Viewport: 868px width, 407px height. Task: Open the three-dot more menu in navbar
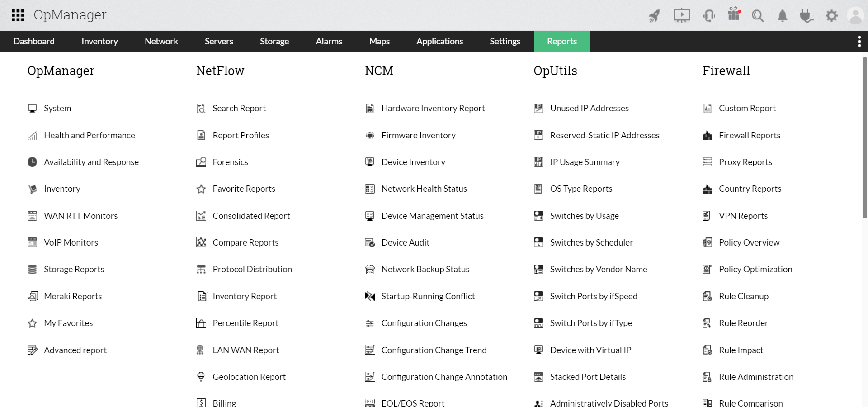pyautogui.click(x=859, y=42)
